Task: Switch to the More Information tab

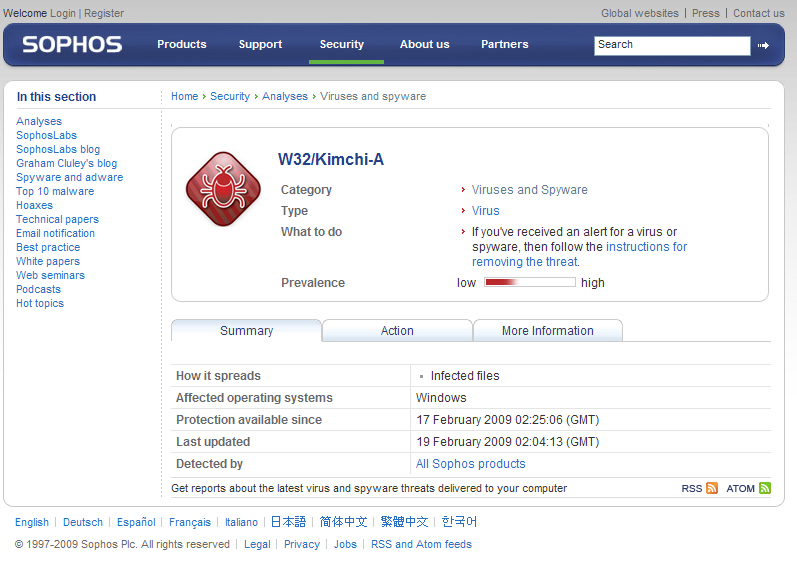Action: point(547,331)
